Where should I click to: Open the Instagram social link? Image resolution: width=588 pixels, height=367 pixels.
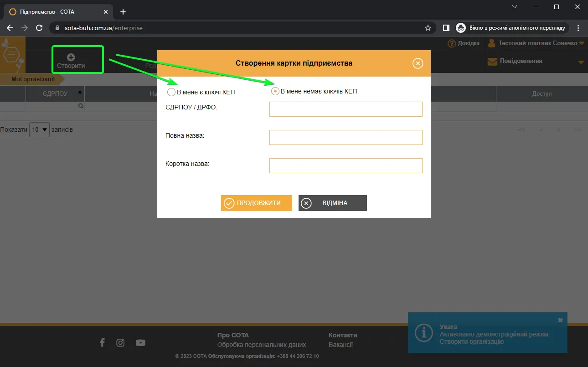120,343
